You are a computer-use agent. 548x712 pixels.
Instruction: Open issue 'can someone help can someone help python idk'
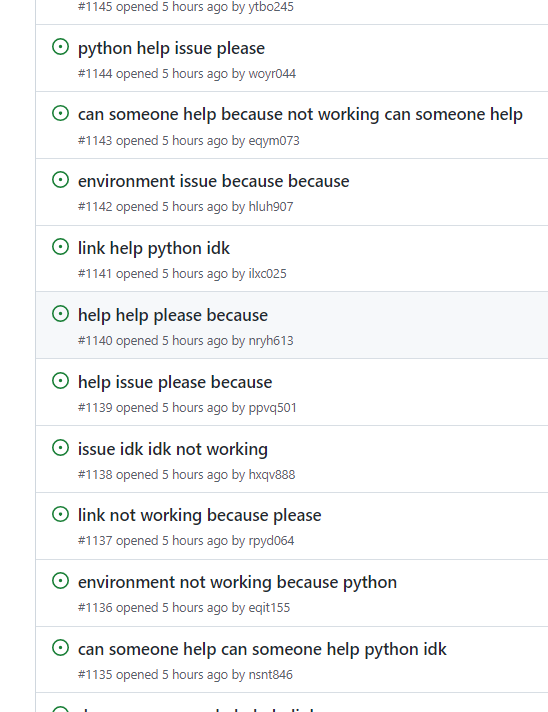click(x=262, y=649)
